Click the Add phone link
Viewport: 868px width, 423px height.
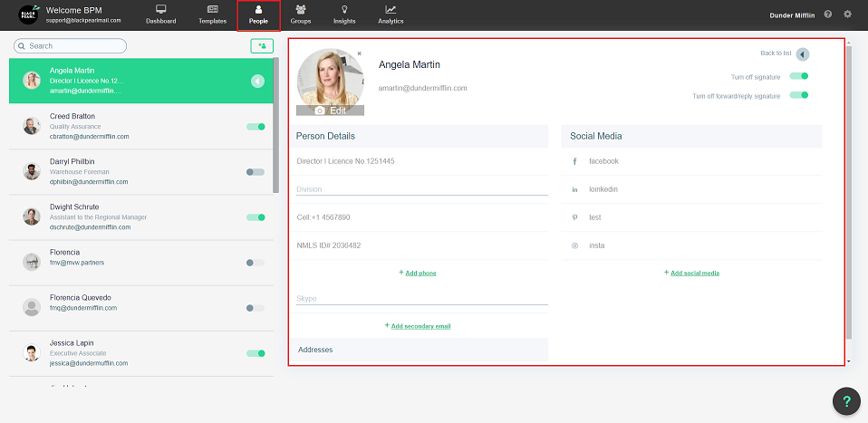(418, 273)
